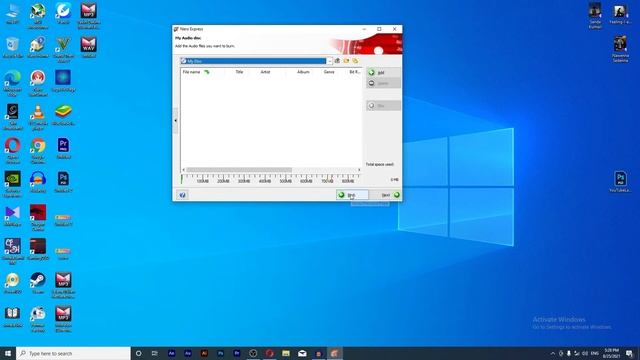Show hidden system tray icons
Viewport: 640px width, 360px height.
[x=553, y=353]
